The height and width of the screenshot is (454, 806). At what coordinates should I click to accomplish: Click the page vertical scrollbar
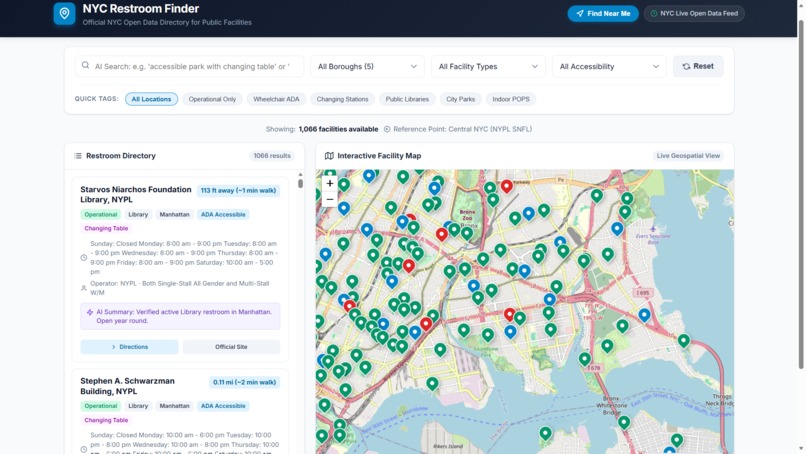(801, 195)
